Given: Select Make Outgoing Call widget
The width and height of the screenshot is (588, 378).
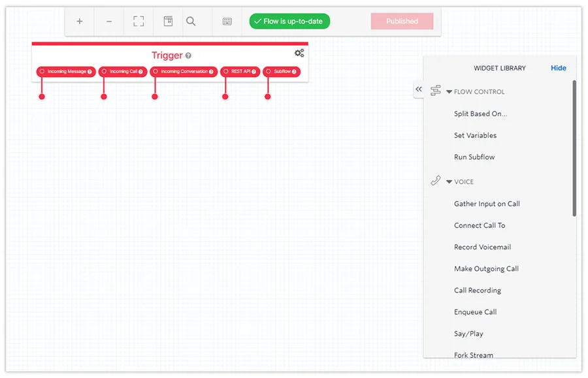Looking at the screenshot, I should pos(486,268).
